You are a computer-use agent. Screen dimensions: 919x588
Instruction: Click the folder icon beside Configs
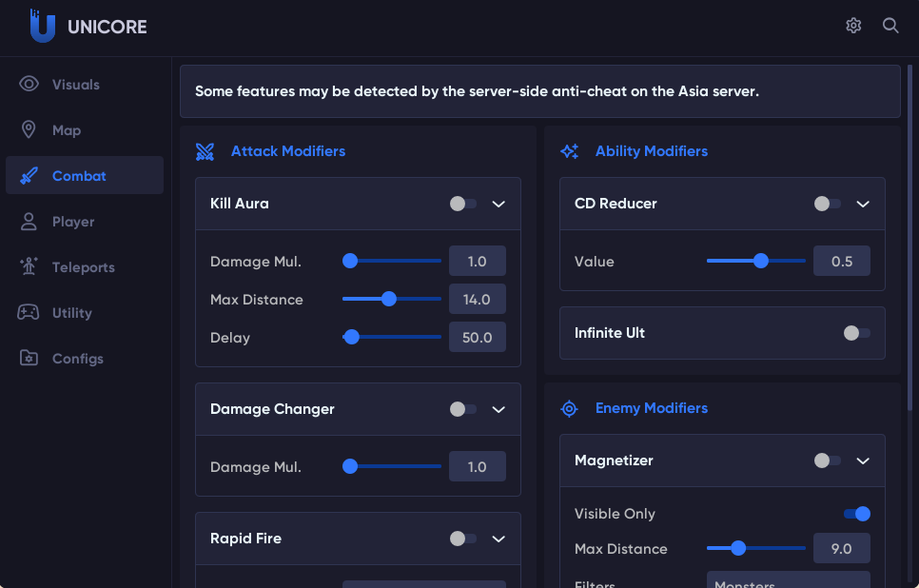[29, 358]
